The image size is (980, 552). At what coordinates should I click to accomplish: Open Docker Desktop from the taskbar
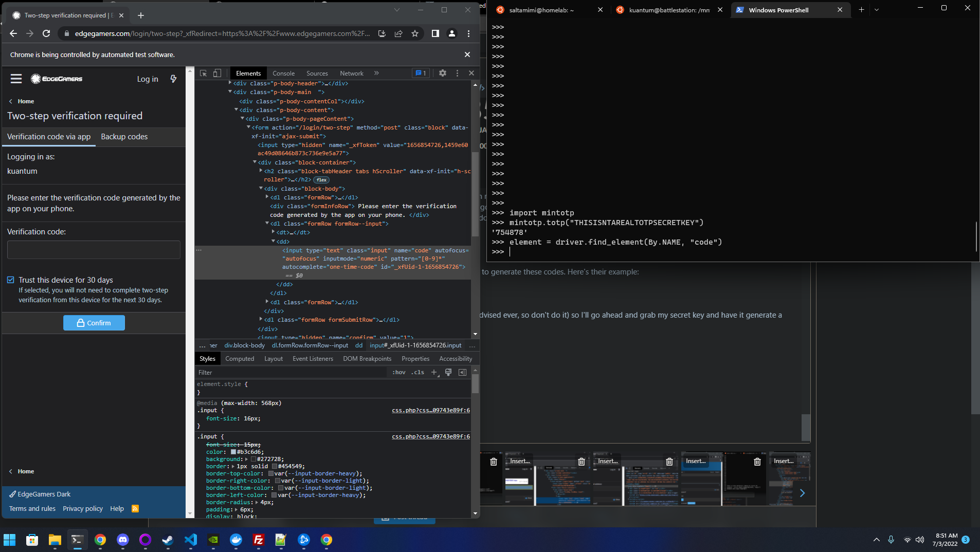pos(236,540)
